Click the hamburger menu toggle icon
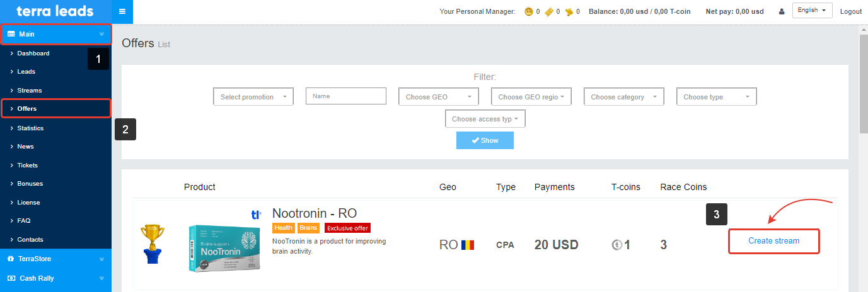This screenshot has height=292, width=868. click(x=122, y=11)
